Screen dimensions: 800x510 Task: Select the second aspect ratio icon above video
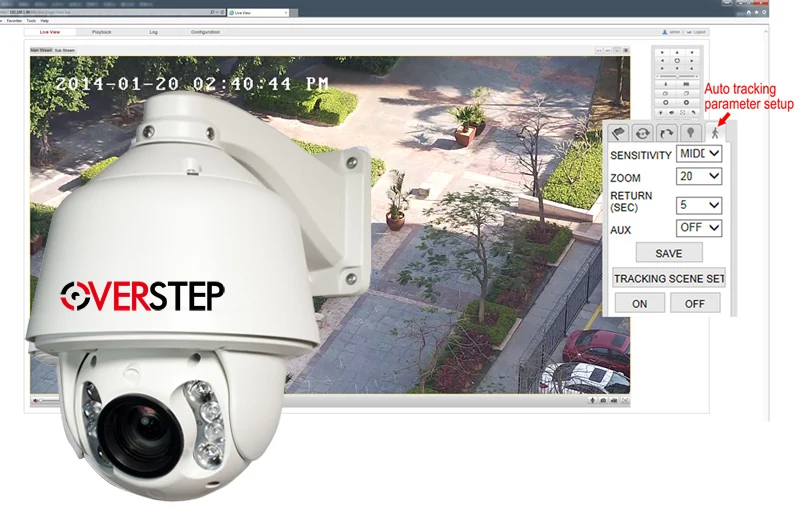[x=608, y=50]
